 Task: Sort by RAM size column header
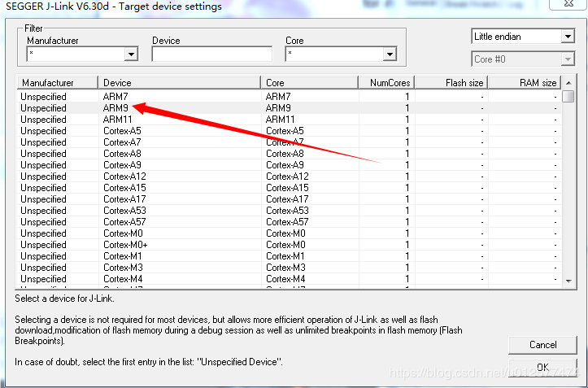pyautogui.click(x=525, y=82)
